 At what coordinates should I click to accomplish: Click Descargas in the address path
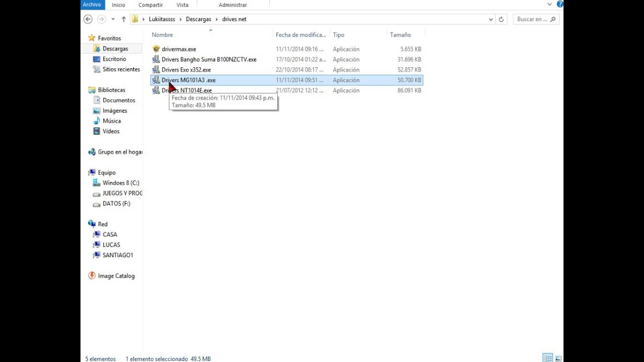198,19
